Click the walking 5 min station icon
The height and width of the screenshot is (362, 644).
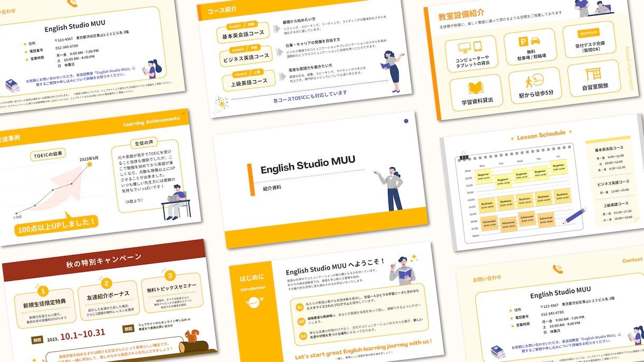(532, 82)
